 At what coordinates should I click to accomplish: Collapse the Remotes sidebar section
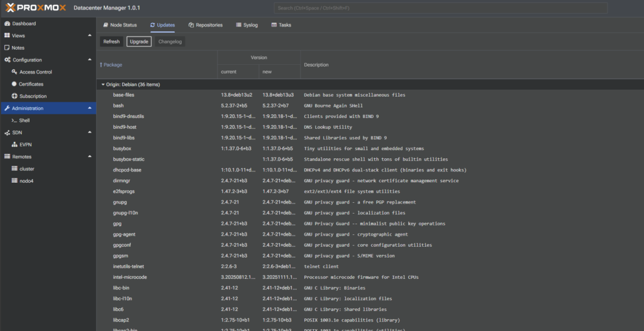click(90, 156)
